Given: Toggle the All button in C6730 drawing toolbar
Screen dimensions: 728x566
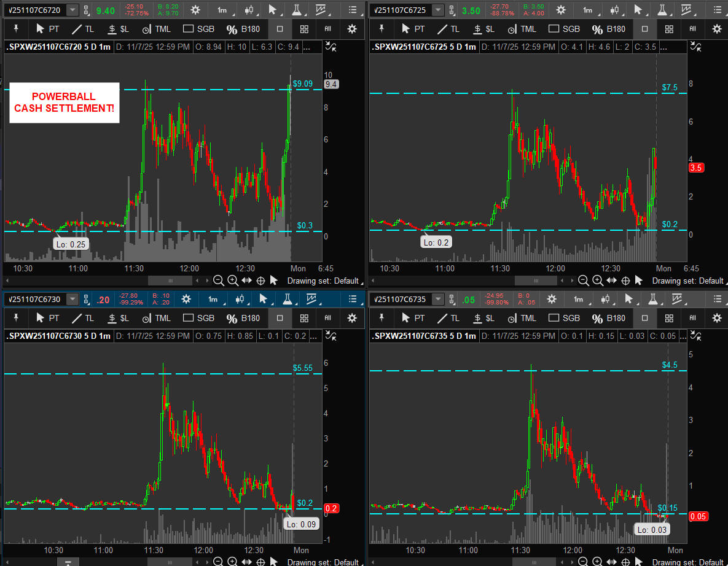Looking at the screenshot, I should pyautogui.click(x=327, y=318).
